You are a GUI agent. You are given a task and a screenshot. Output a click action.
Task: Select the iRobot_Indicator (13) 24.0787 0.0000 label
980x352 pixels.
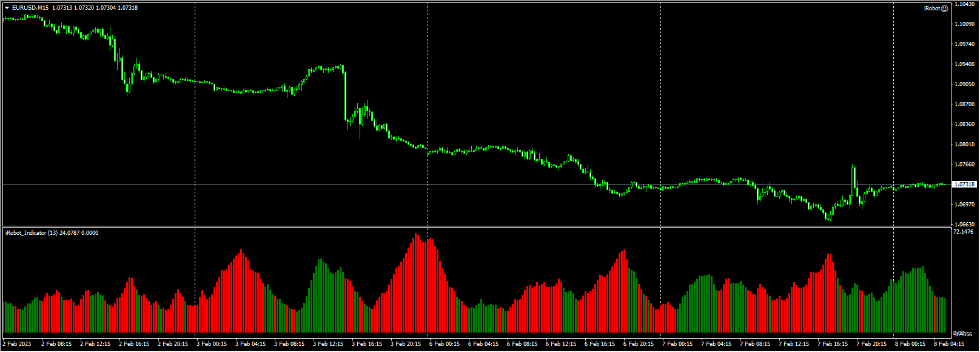[52, 233]
